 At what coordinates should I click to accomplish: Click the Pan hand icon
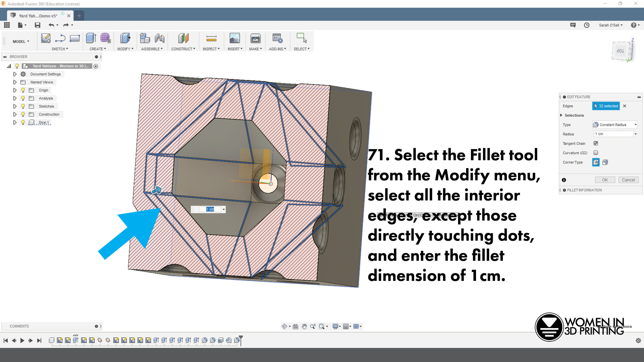point(304,326)
